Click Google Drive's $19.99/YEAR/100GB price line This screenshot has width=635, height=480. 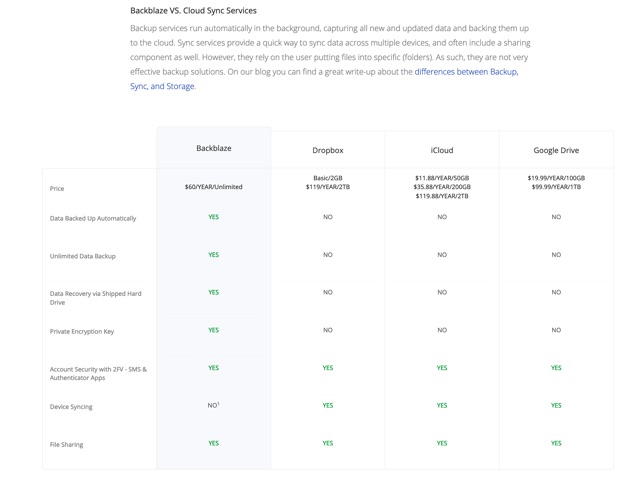pyautogui.click(x=556, y=178)
